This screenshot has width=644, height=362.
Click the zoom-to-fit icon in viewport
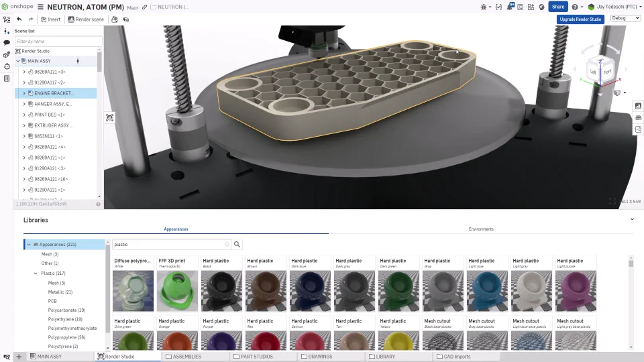pyautogui.click(x=109, y=118)
